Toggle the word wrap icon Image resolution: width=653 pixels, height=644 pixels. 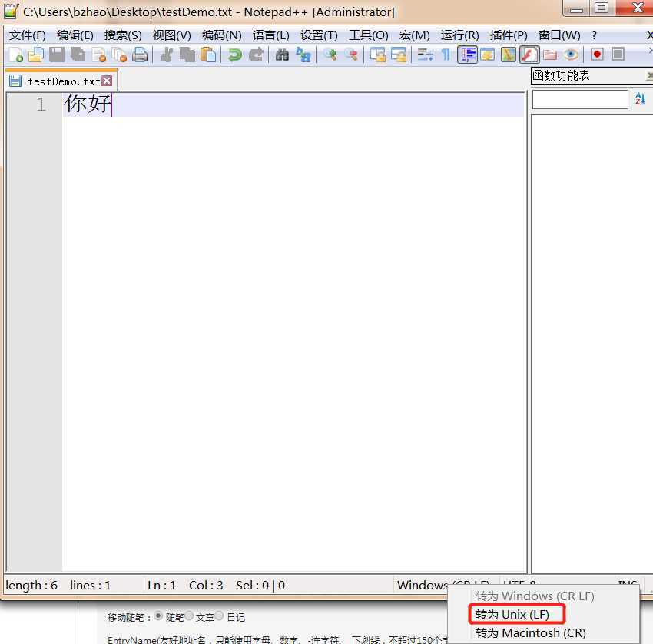(425, 55)
